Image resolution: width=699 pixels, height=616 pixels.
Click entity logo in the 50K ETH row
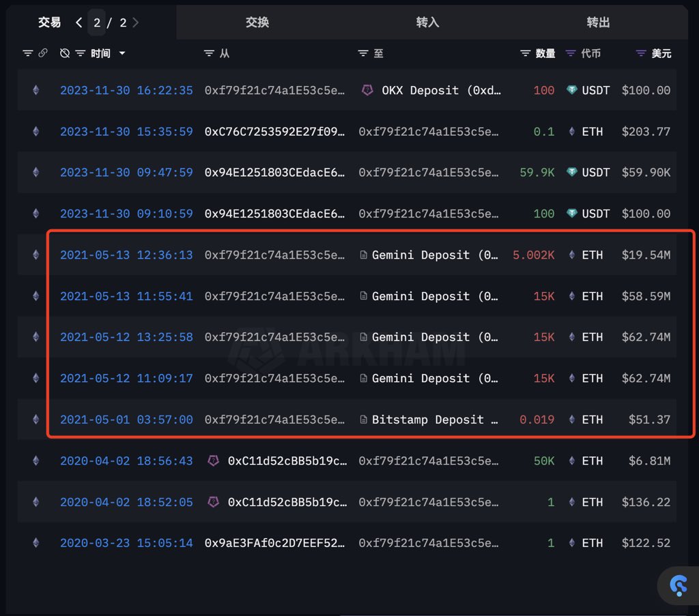213,460
